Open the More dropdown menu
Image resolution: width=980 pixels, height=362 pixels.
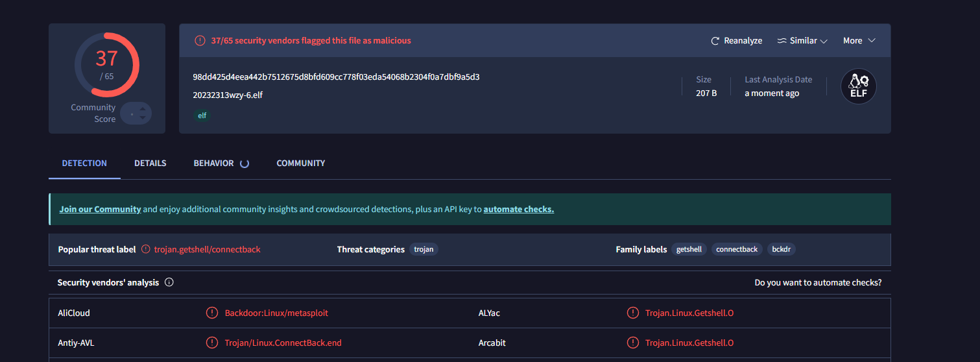(859, 41)
